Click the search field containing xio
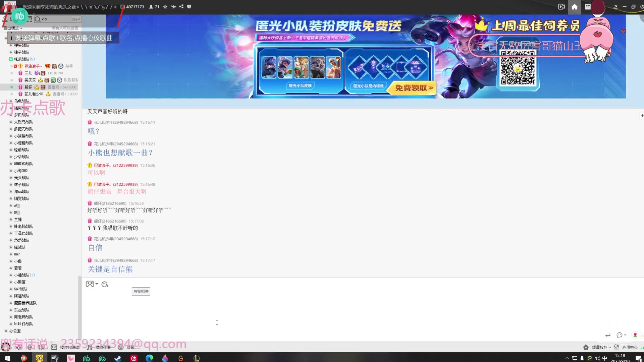The image size is (644, 362). pos(57,19)
